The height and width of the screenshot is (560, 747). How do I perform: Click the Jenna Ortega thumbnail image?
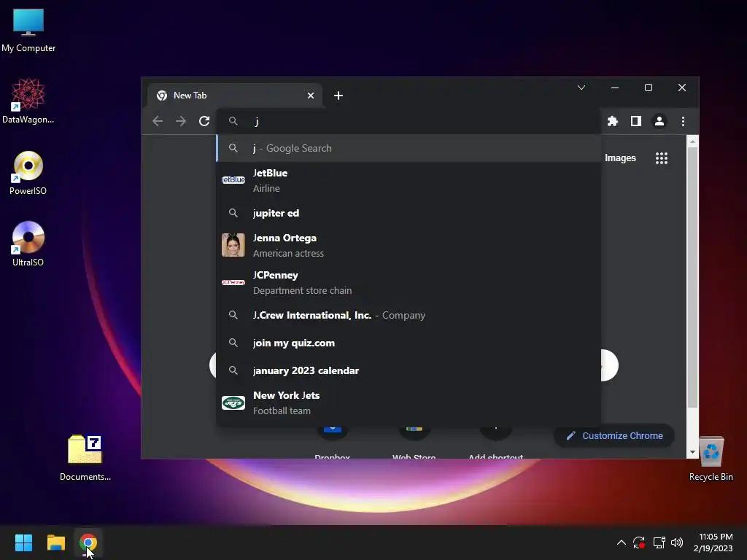tap(233, 245)
